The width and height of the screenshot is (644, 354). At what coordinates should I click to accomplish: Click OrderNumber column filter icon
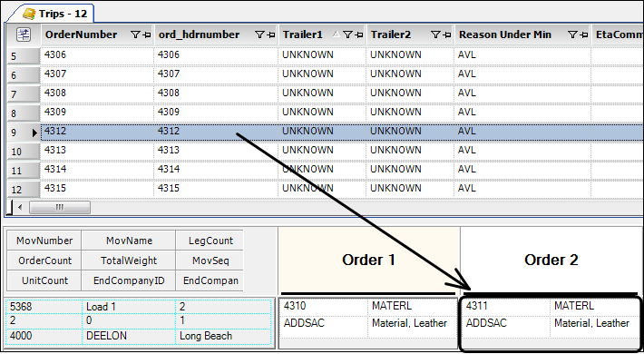pos(135,35)
